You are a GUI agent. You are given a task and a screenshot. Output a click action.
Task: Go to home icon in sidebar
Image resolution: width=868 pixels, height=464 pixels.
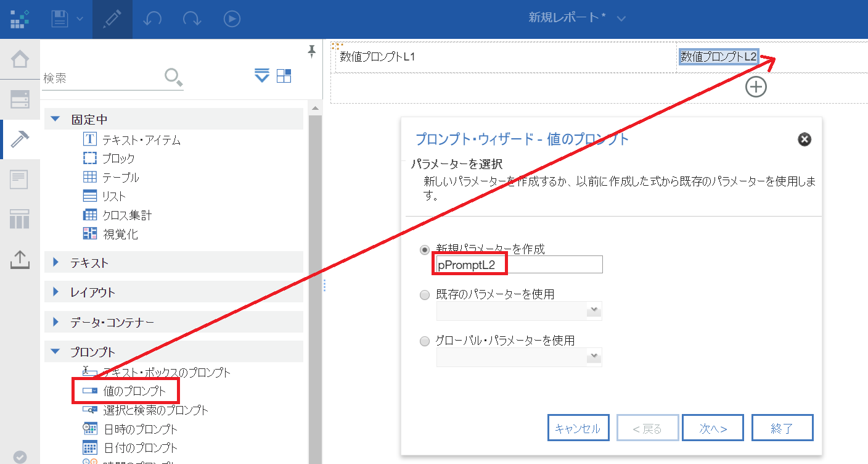[x=20, y=60]
